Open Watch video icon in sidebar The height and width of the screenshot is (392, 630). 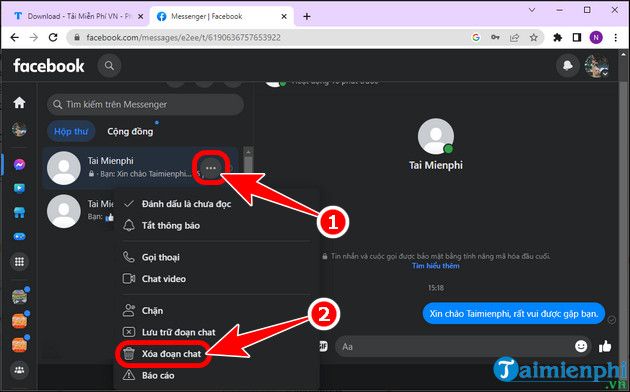point(19,188)
